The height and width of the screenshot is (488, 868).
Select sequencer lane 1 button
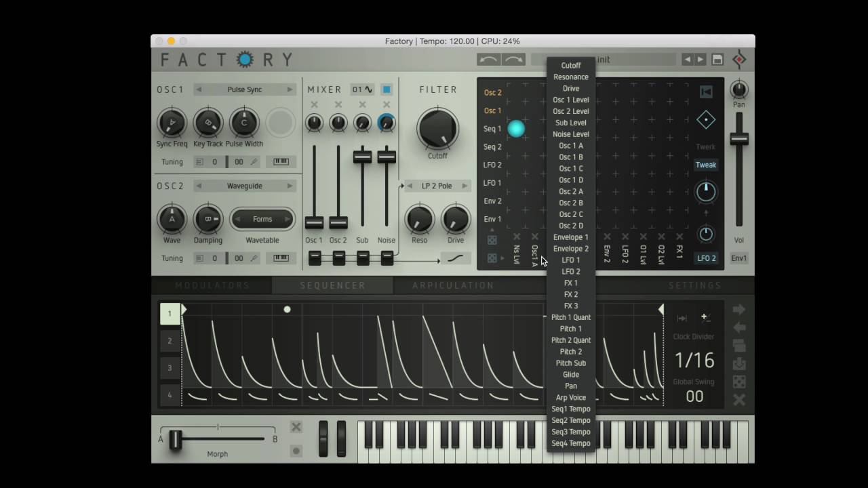point(170,314)
